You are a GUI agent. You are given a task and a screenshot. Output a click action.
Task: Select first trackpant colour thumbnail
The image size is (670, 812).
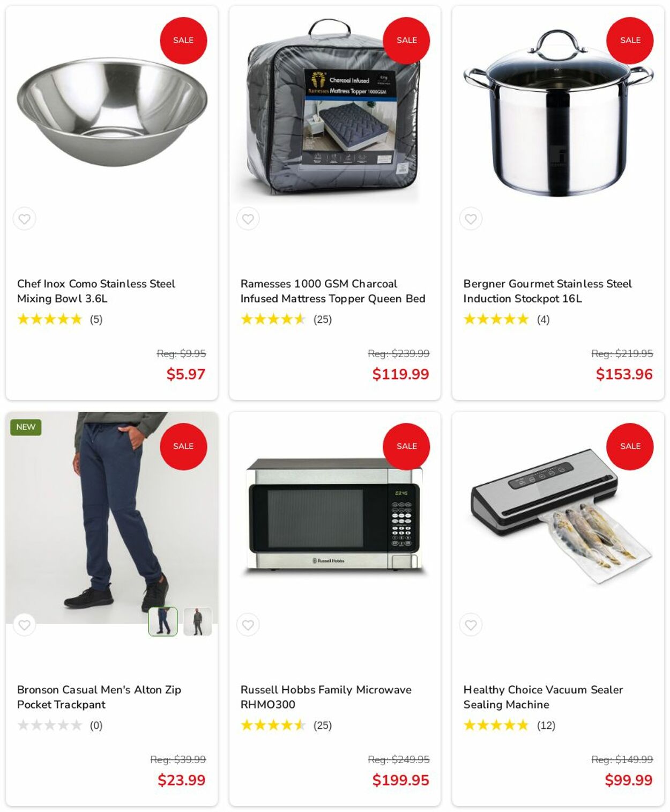point(163,622)
